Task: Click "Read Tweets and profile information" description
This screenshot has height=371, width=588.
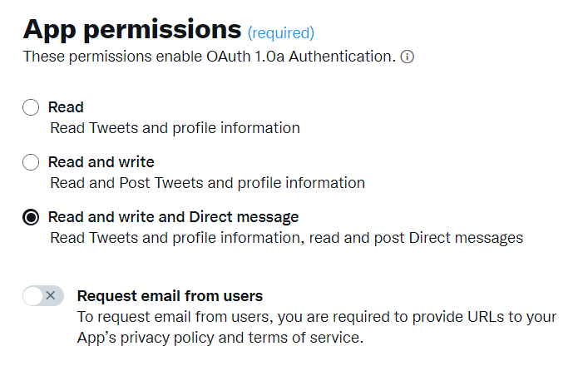Action: click(x=175, y=128)
